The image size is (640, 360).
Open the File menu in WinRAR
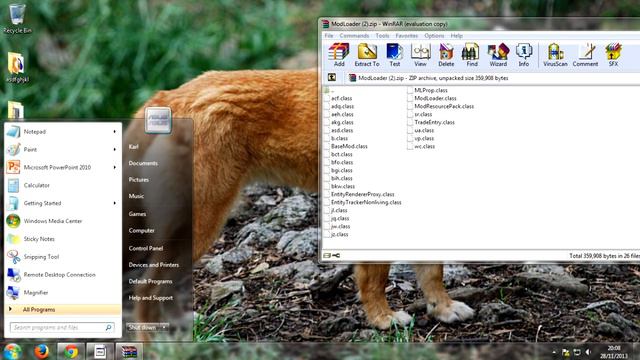tap(329, 36)
